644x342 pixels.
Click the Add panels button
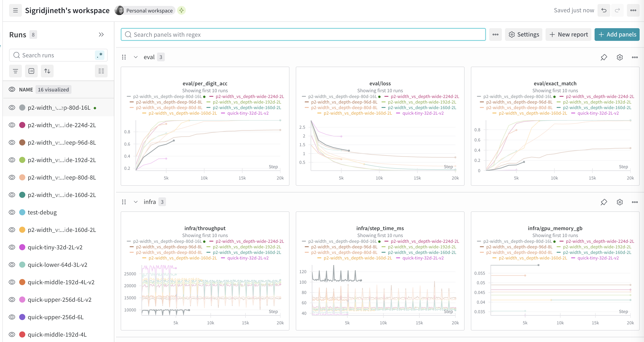tap(617, 35)
